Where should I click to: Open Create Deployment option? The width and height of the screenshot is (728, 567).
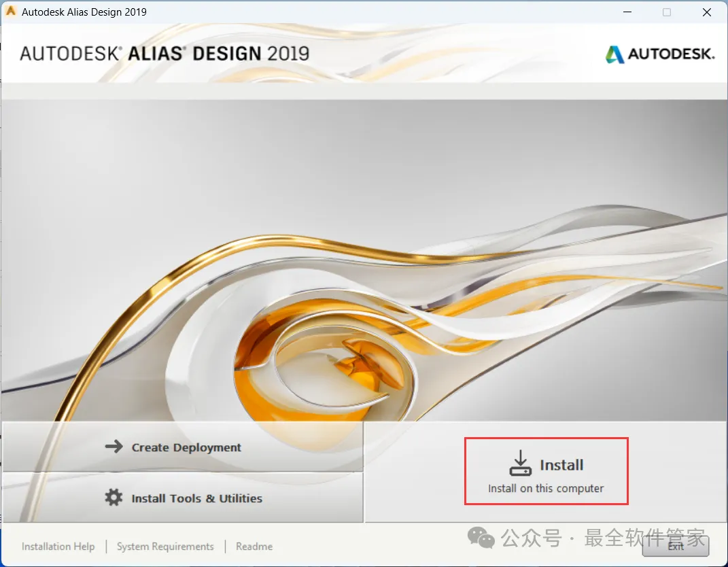tap(182, 447)
